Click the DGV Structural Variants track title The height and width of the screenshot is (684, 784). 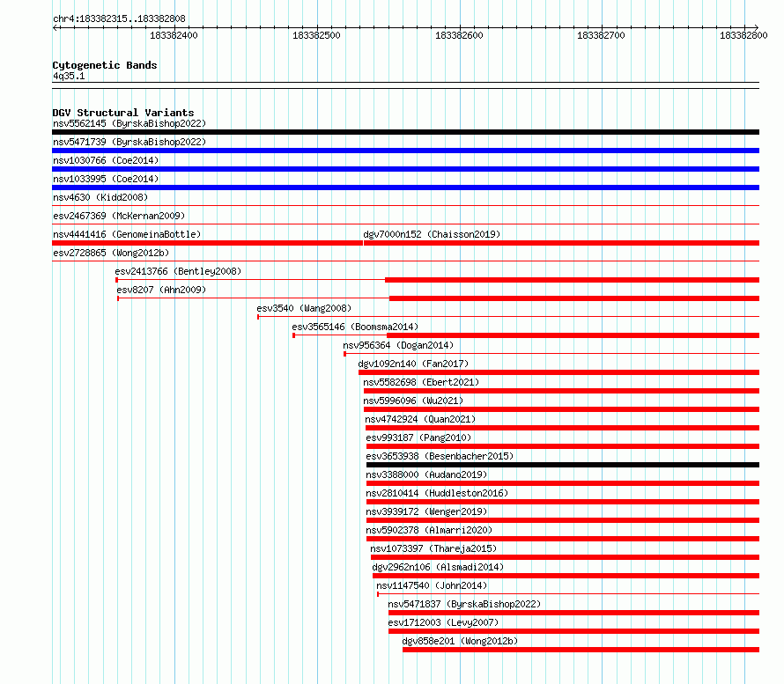click(123, 113)
